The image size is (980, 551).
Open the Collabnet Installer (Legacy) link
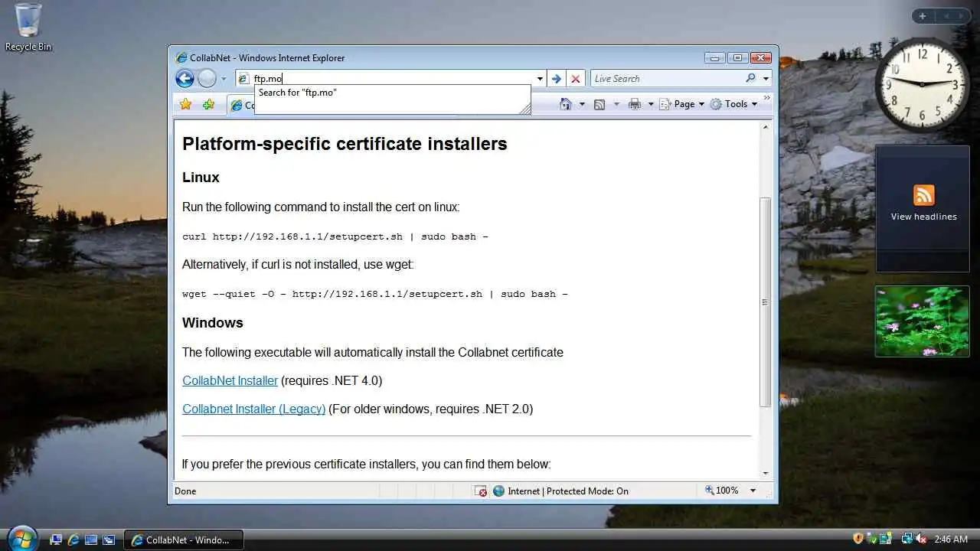(x=253, y=409)
